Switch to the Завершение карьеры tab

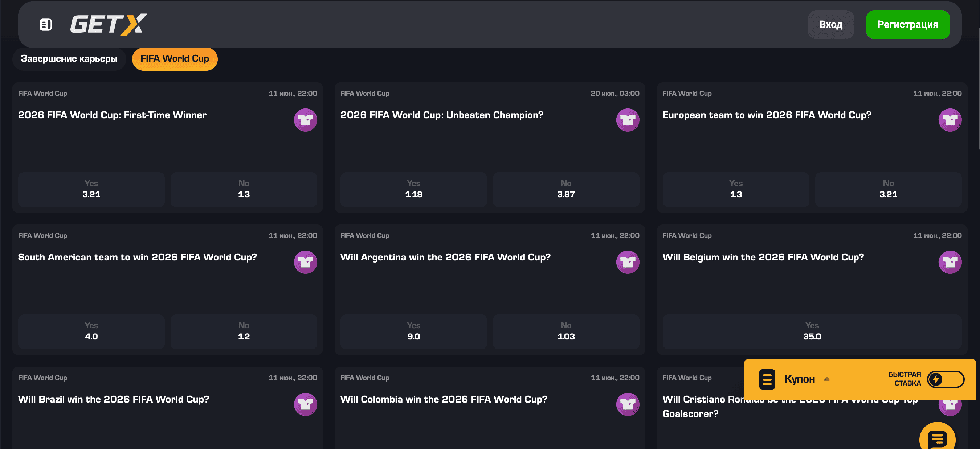click(69, 59)
